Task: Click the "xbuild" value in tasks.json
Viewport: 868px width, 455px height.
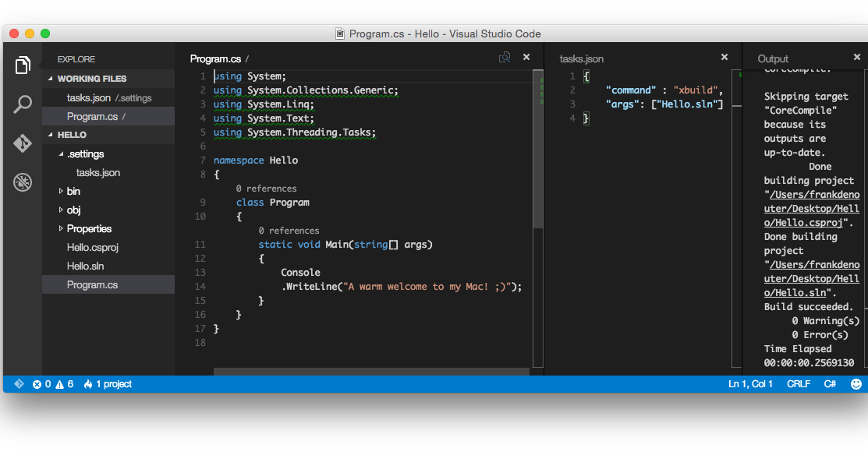Action: pos(696,90)
